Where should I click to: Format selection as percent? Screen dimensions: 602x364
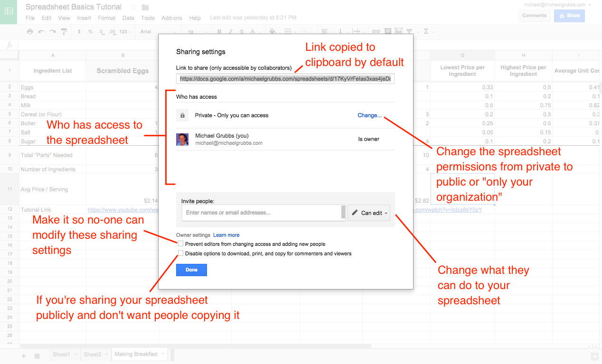pos(90,31)
